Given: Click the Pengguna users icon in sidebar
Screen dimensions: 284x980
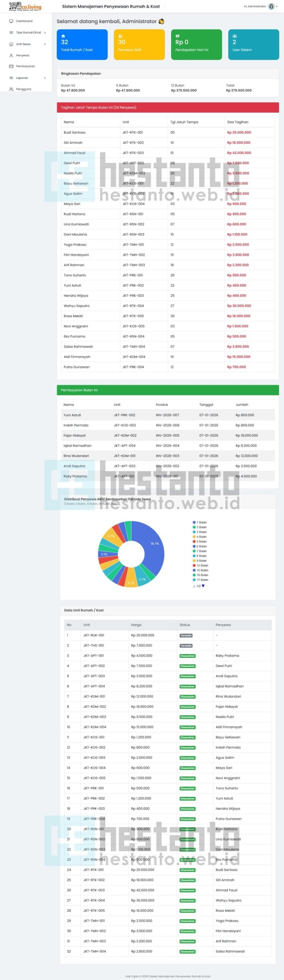Looking at the screenshot, I should tap(11, 89).
